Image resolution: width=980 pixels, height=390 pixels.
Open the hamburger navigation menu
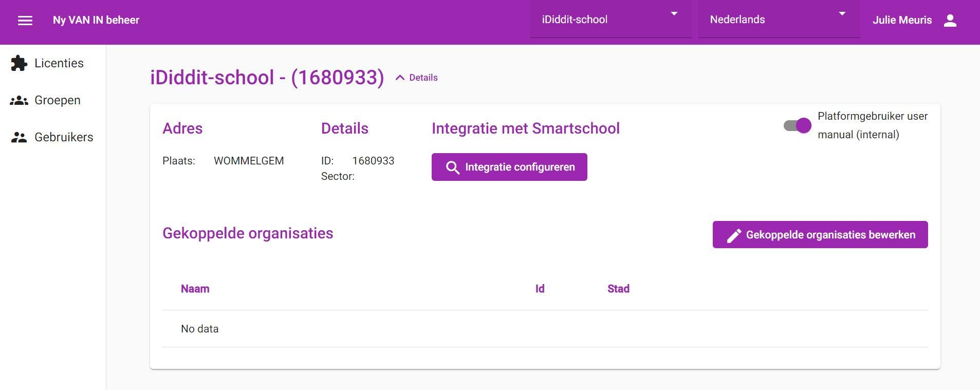click(x=25, y=20)
